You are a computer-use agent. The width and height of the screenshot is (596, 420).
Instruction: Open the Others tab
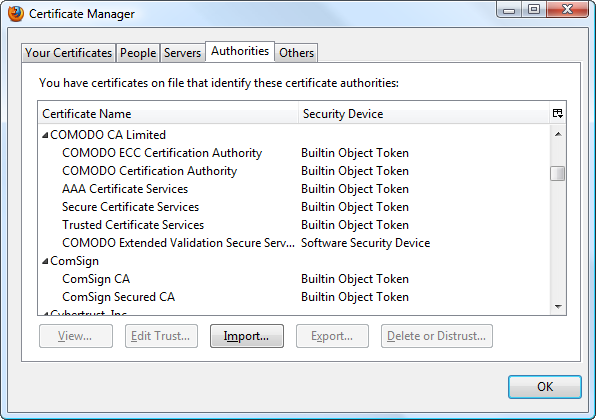pos(296,53)
